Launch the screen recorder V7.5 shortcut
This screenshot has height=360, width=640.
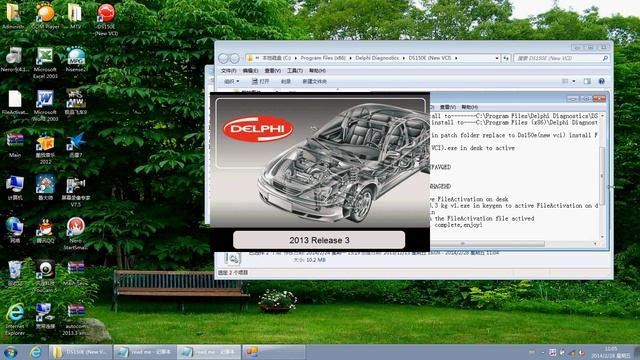[76, 191]
